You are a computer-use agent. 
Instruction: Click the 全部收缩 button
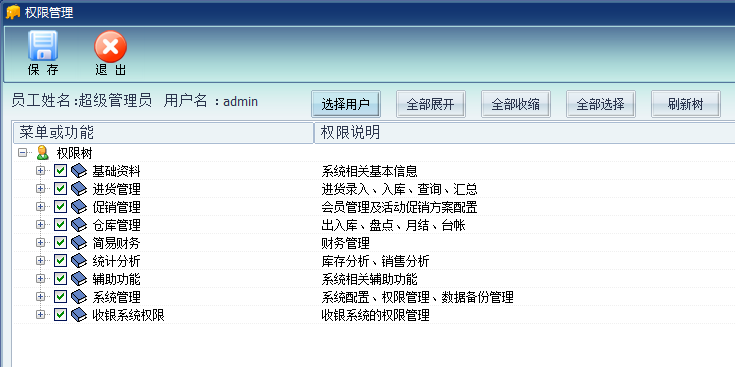(516, 104)
